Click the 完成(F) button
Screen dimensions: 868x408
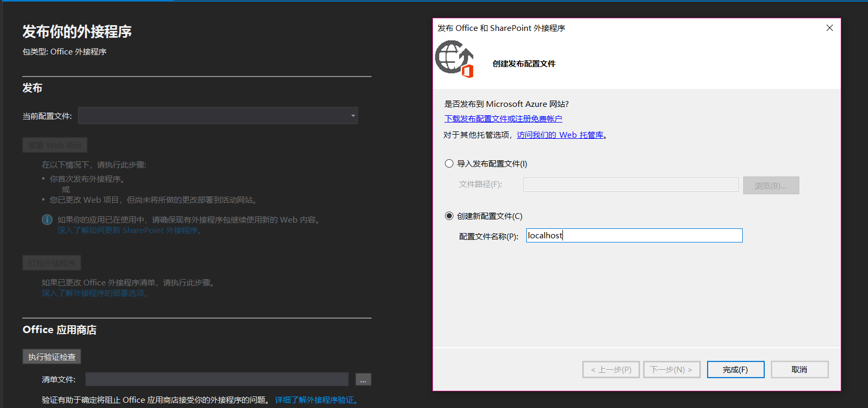pyautogui.click(x=735, y=369)
